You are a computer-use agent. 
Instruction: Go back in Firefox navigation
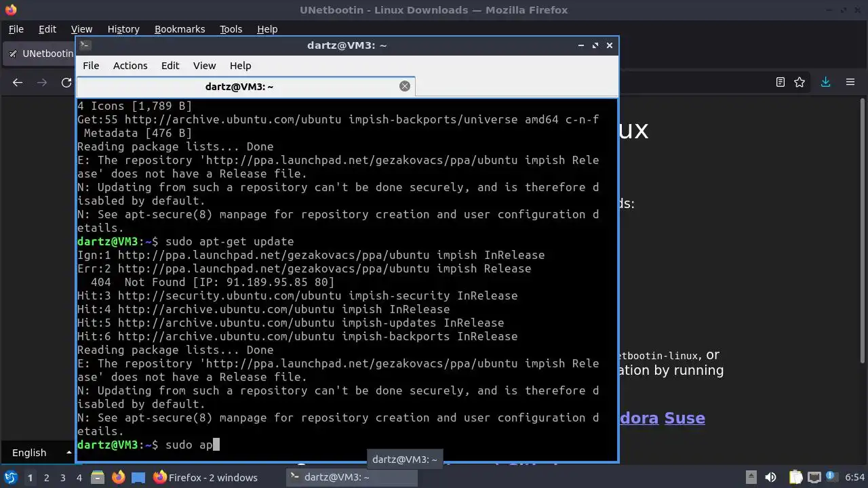point(18,82)
